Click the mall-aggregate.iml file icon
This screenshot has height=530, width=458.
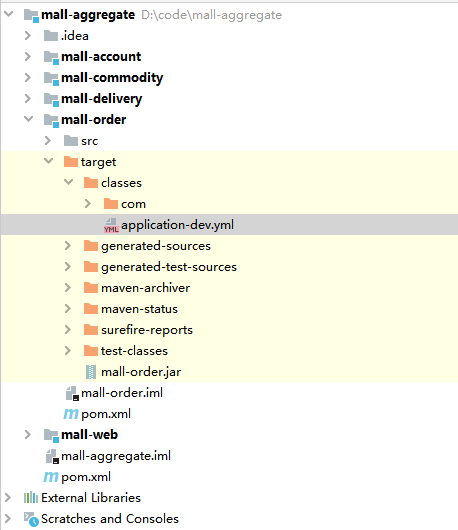pos(52,456)
